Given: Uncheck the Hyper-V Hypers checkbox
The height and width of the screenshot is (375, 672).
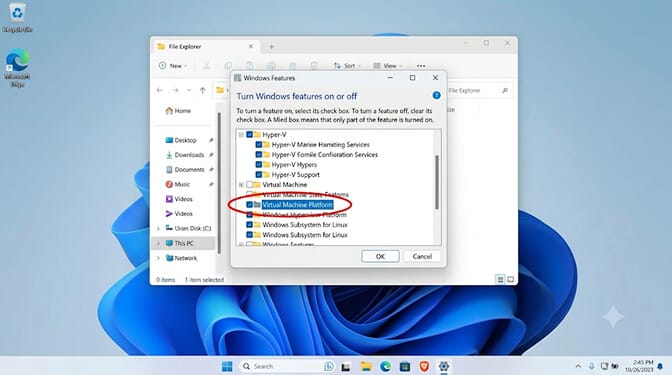Looking at the screenshot, I should tap(258, 165).
